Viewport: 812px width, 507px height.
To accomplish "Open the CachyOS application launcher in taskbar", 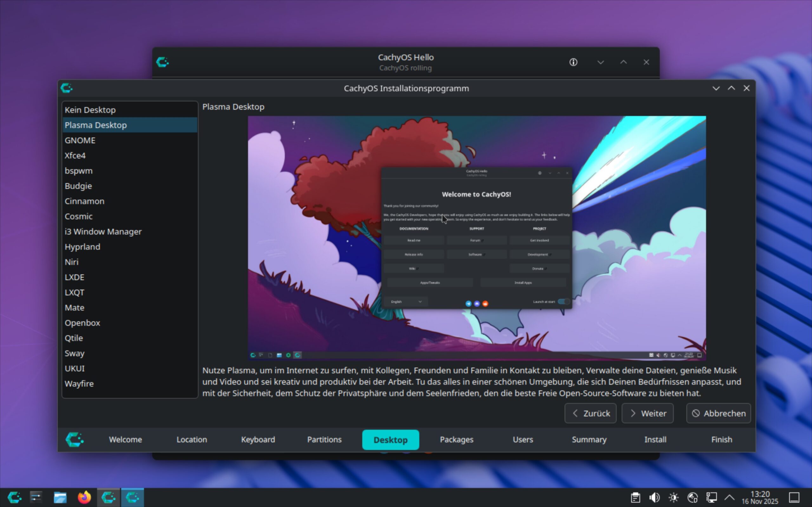I will [x=14, y=497].
